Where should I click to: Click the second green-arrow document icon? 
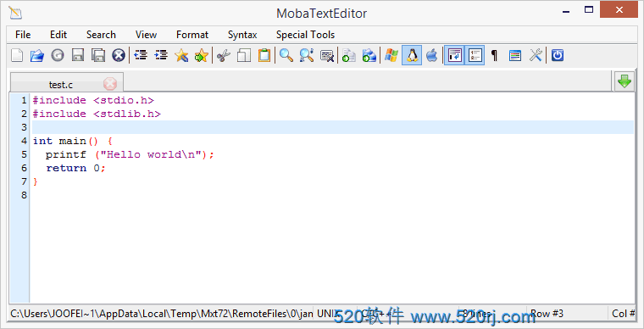(x=369, y=55)
